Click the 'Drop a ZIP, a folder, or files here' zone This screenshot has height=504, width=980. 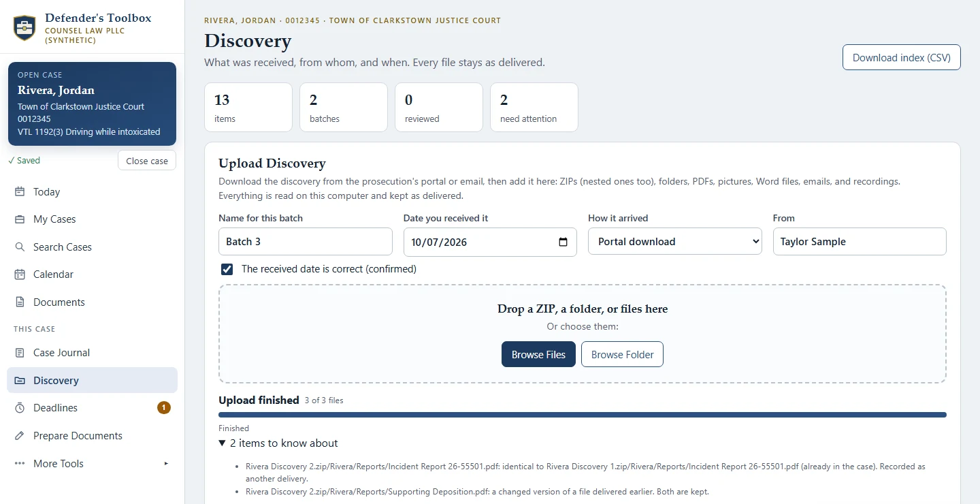583,334
